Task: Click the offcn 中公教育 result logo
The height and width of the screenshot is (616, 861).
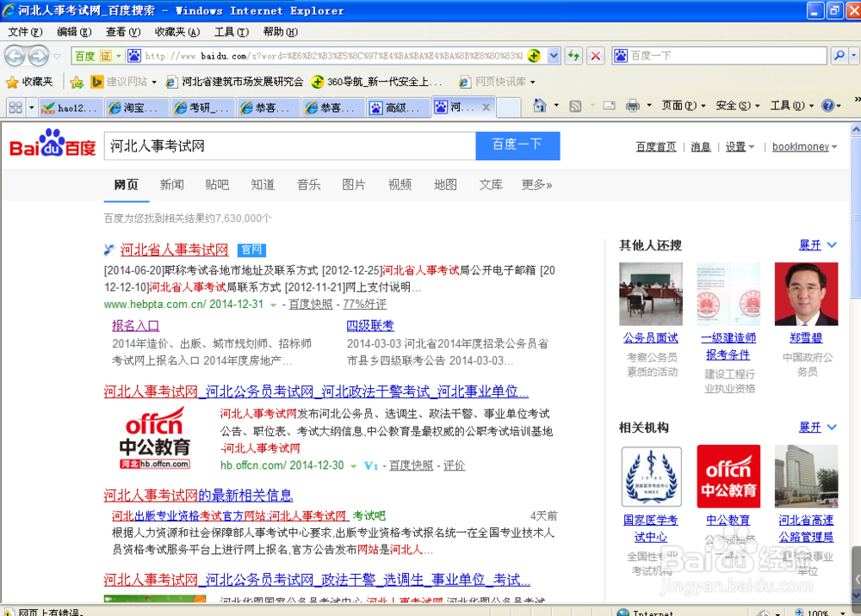Action: [155, 438]
